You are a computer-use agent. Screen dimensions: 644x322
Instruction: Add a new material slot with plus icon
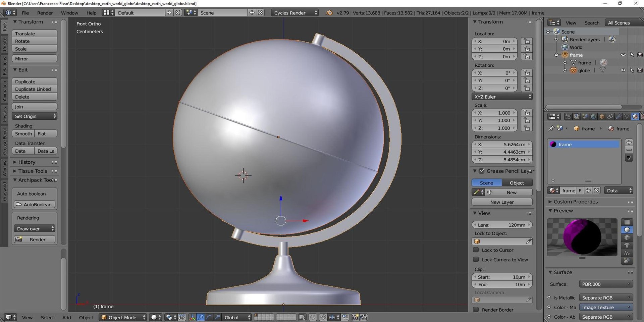pyautogui.click(x=629, y=142)
